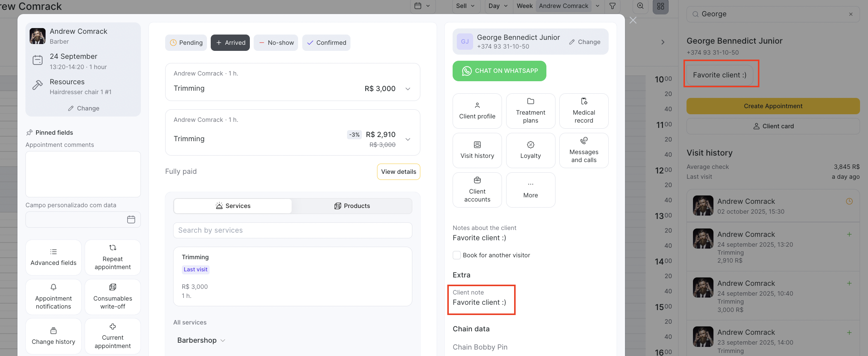Open the Client profile tile
Image resolution: width=868 pixels, height=356 pixels.
(477, 111)
